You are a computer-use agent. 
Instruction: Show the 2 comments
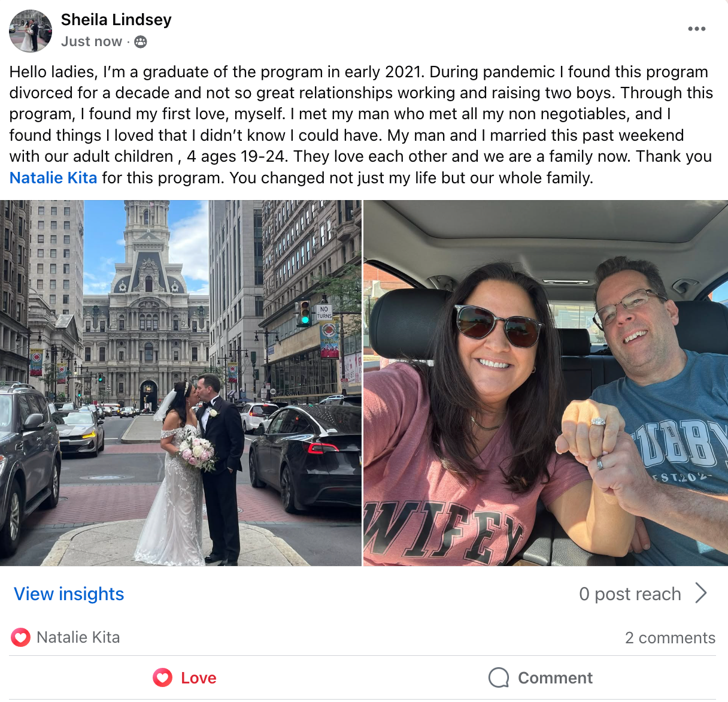click(670, 638)
